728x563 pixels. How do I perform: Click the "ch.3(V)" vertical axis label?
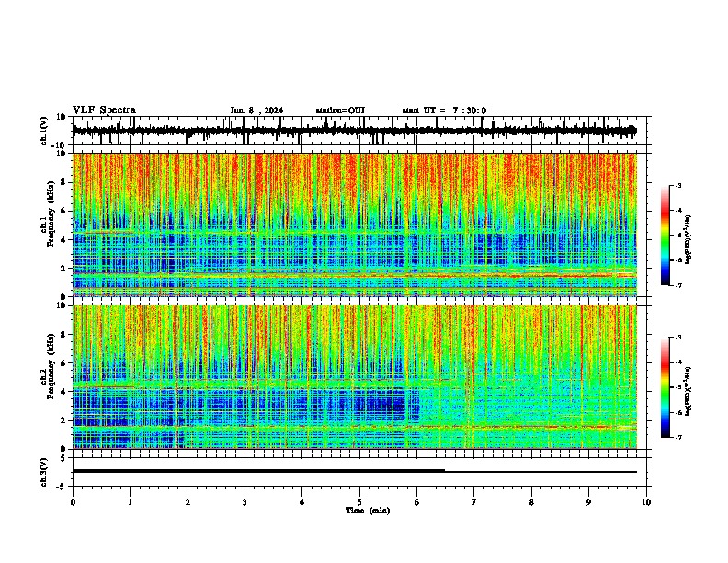point(44,473)
